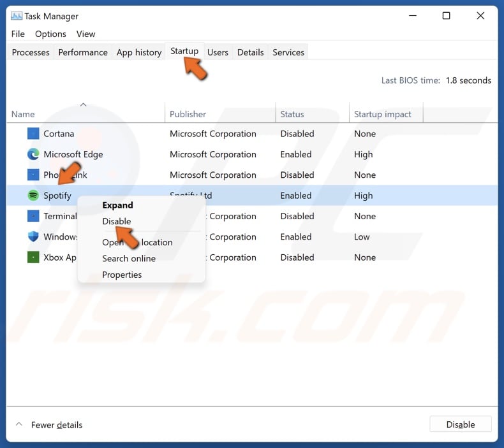Maximize the Task Manager window
Image resolution: width=504 pixels, height=448 pixels.
point(446,15)
